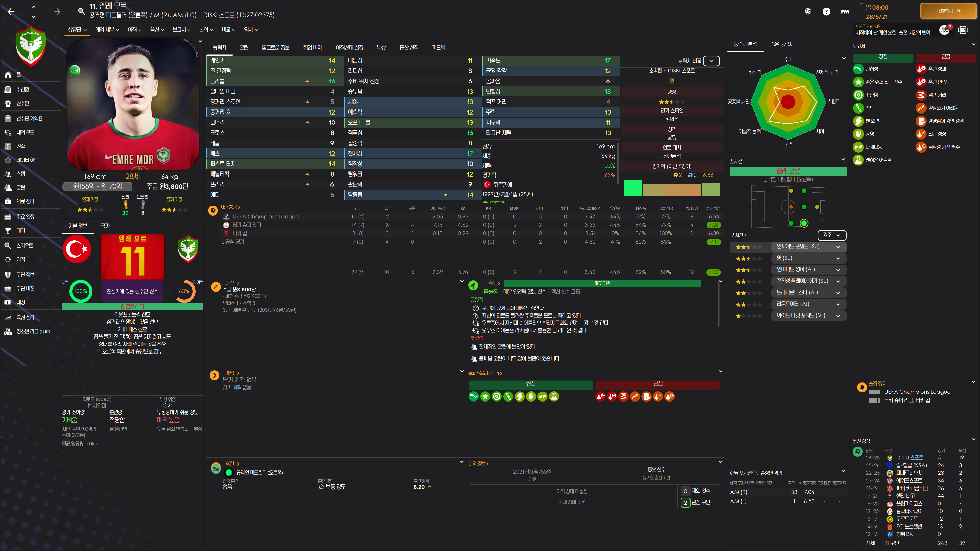Open the 이적 menu
980x551 pixels.
pyautogui.click(x=134, y=30)
